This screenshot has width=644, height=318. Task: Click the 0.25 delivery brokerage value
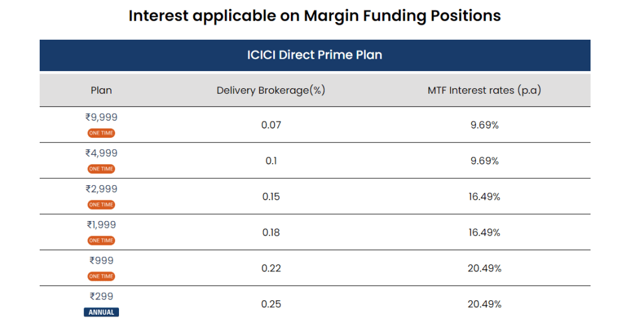[271, 304]
